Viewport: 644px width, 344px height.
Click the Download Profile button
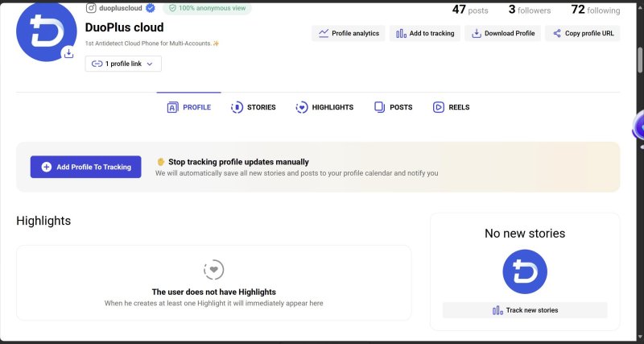point(502,33)
